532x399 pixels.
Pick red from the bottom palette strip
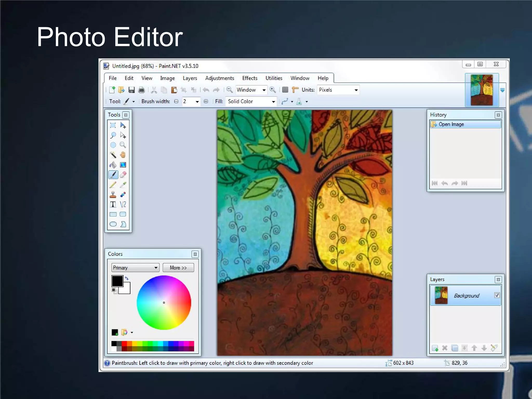tap(124, 344)
